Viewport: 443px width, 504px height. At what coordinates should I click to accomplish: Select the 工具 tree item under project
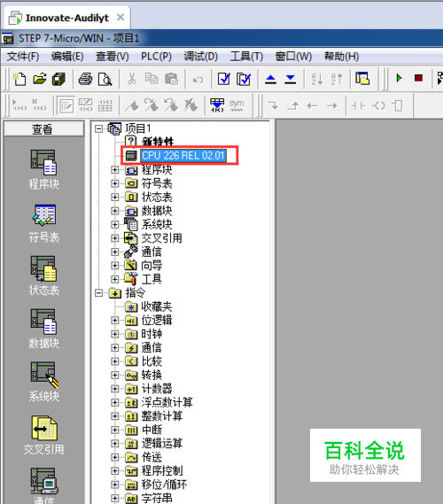(152, 279)
